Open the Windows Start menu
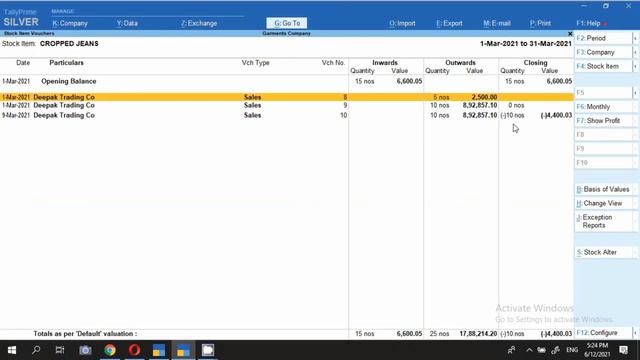Screen dimensions: 640x360 coord(12,350)
